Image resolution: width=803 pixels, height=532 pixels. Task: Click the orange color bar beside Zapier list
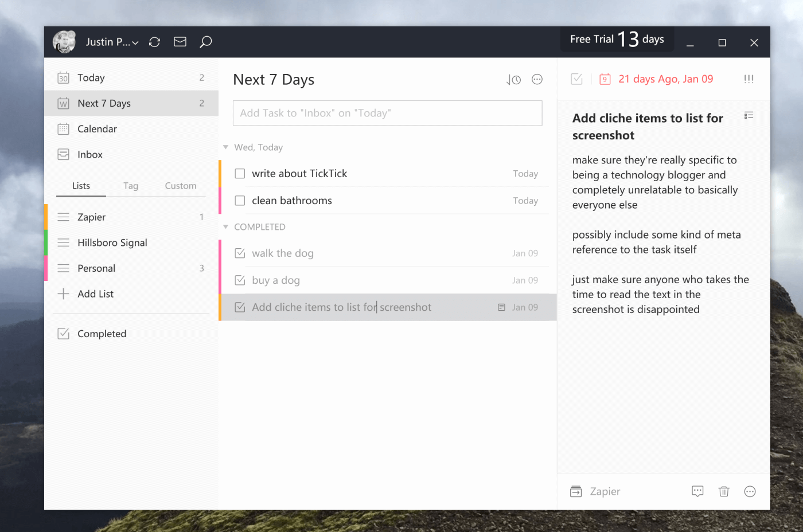point(46,217)
